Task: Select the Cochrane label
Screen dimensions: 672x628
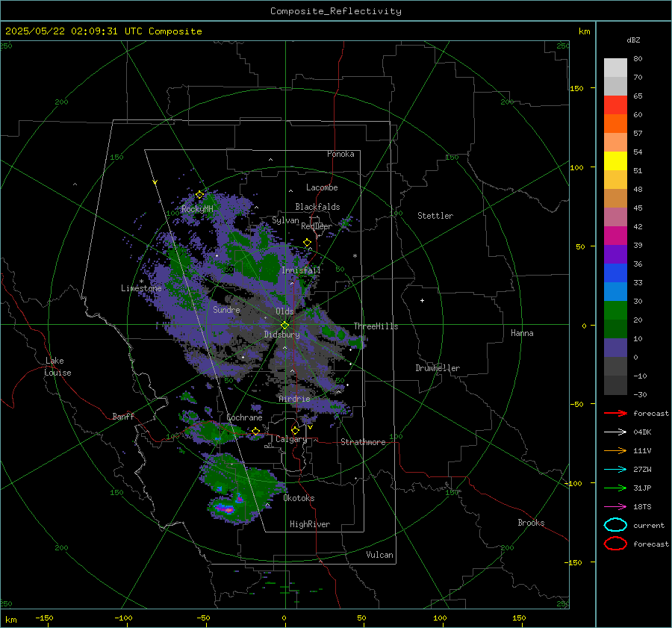Action: point(244,417)
